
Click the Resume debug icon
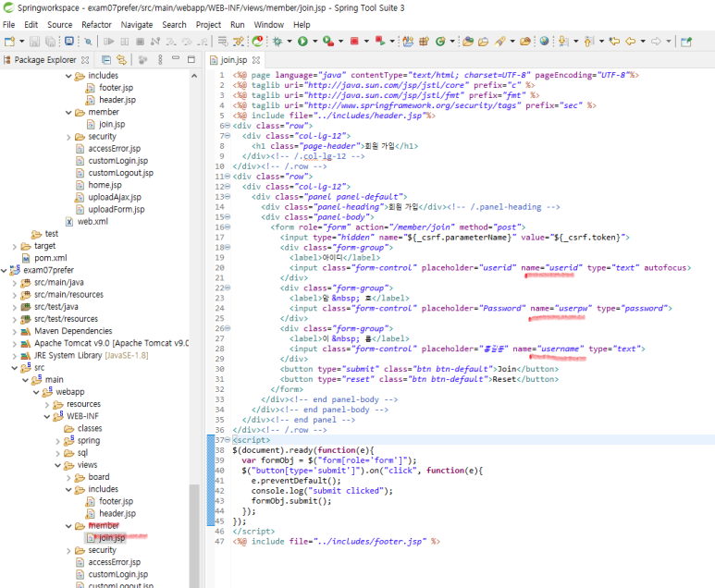point(109,42)
